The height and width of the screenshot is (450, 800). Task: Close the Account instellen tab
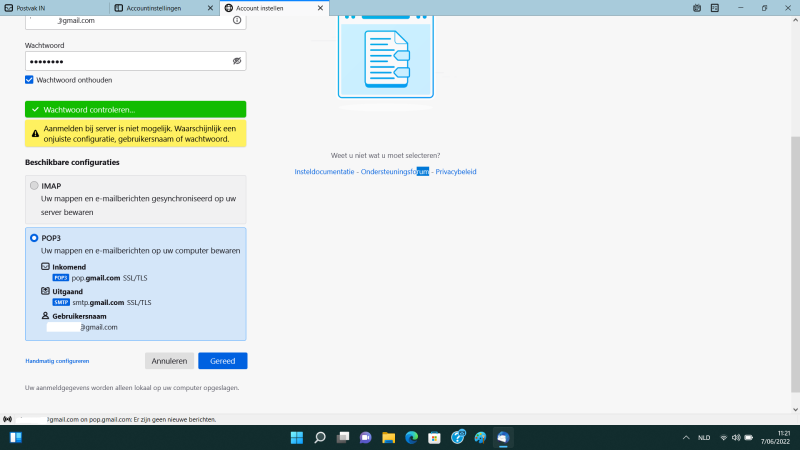pos(320,8)
